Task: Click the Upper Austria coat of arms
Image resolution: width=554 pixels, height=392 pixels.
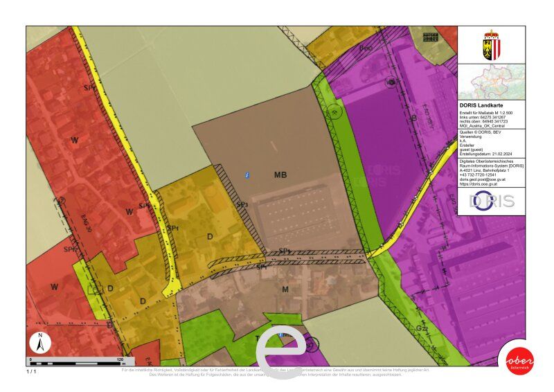Action: click(x=491, y=45)
